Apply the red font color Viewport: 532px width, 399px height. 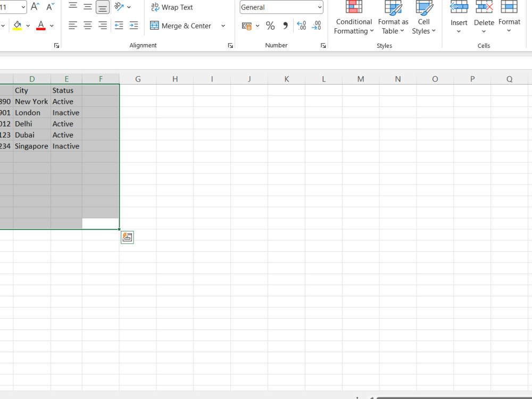[41, 26]
